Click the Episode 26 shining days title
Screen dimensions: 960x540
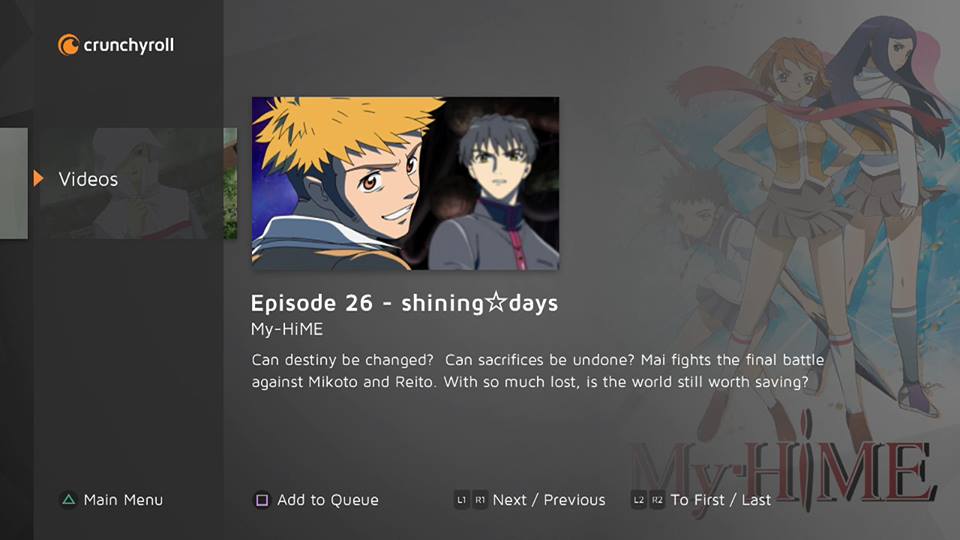tap(404, 303)
